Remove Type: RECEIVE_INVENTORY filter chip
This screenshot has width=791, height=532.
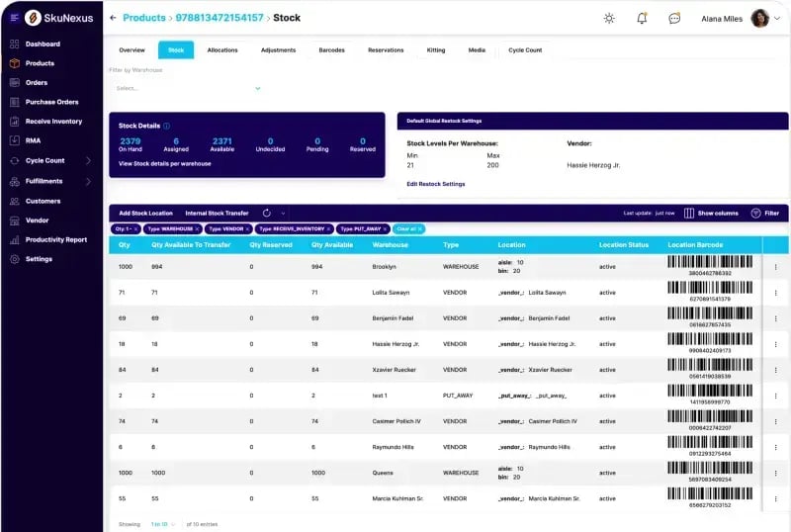(x=329, y=229)
